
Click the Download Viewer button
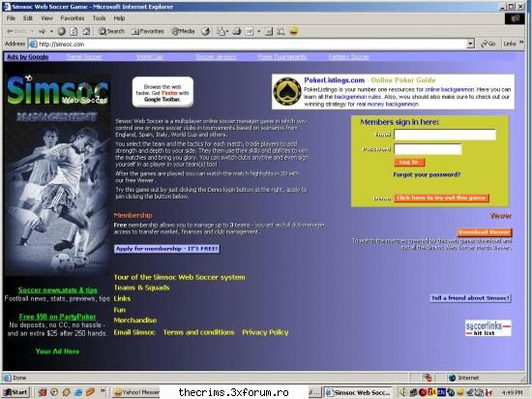point(485,232)
